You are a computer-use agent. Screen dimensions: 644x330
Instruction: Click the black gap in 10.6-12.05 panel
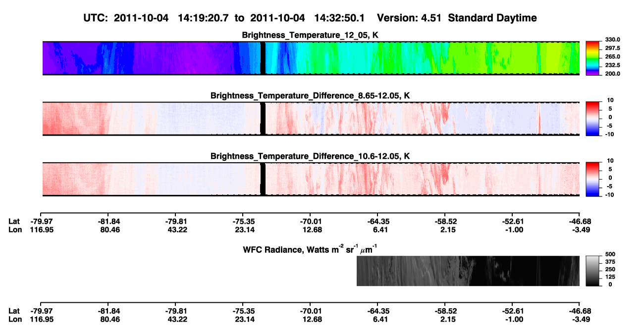[x=263, y=179]
